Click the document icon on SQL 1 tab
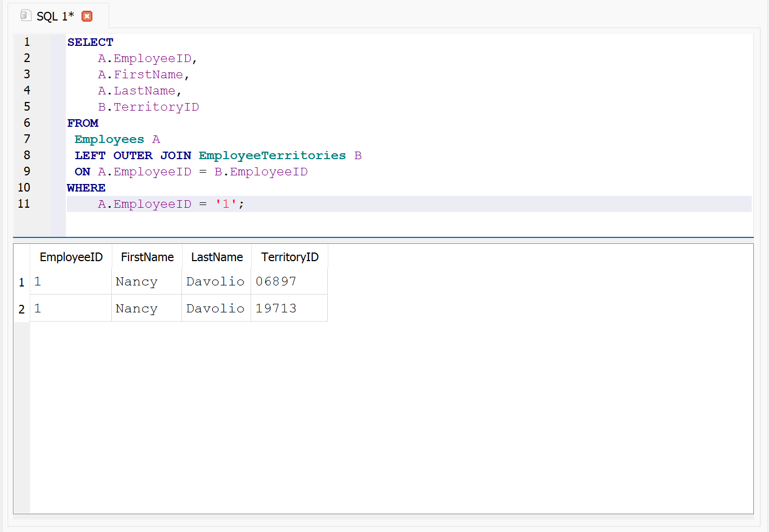The width and height of the screenshot is (769, 532). 25,16
